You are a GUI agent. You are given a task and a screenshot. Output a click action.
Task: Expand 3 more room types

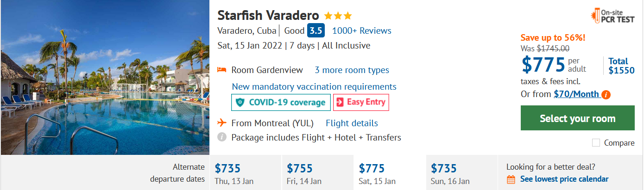[x=352, y=70]
